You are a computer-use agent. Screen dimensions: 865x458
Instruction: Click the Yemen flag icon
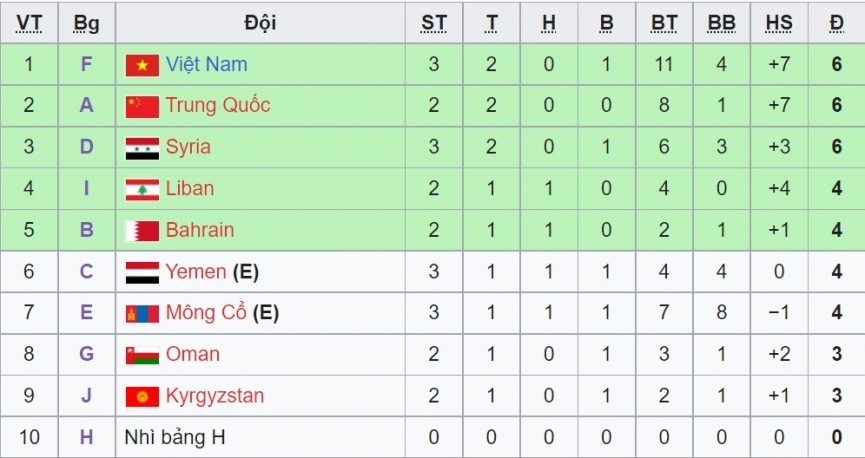[x=142, y=273]
